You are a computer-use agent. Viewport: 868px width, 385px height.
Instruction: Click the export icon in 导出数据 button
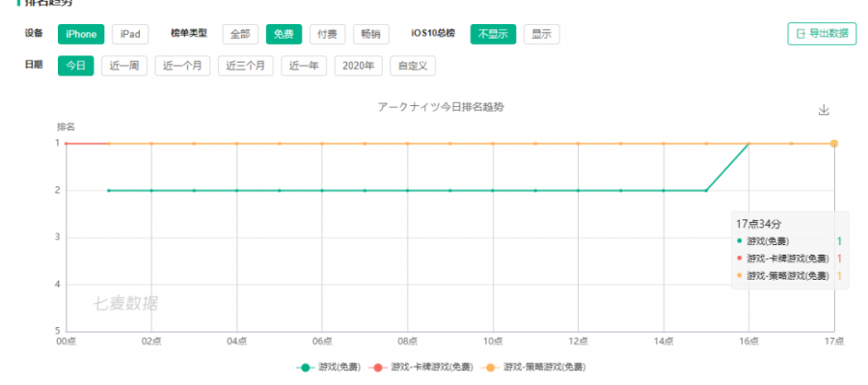[800, 34]
